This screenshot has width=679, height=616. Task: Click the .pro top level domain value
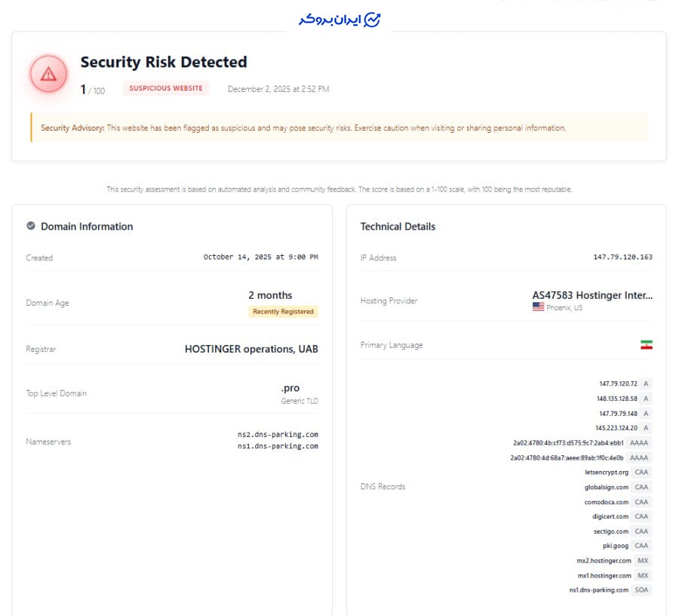pos(290,388)
